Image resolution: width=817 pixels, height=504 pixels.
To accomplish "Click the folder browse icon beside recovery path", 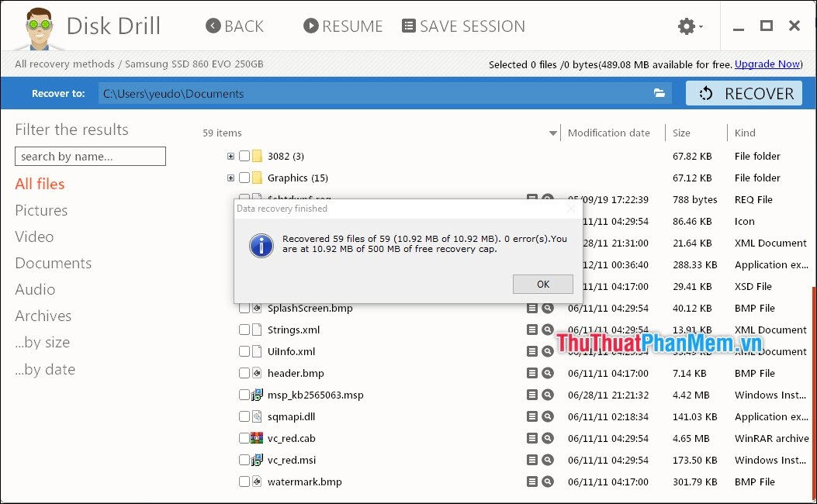I will (659, 92).
